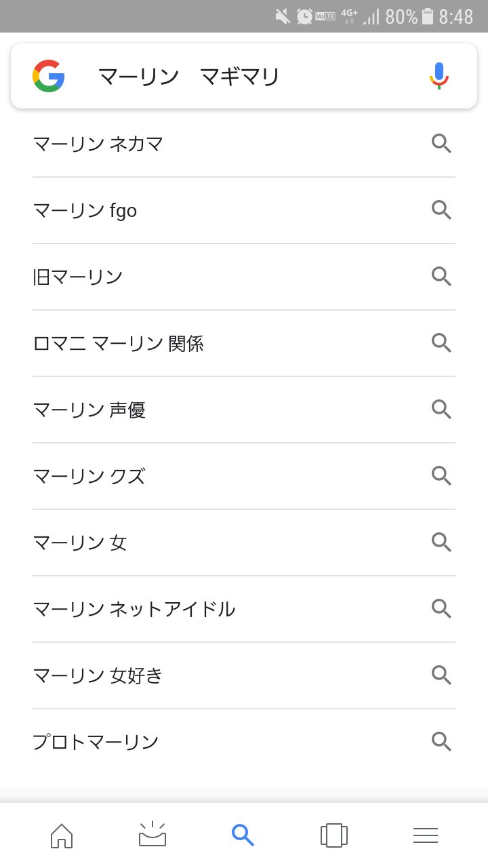Click search icon beside プロトマーリン
Image resolution: width=488 pixels, height=868 pixels.
click(x=441, y=741)
